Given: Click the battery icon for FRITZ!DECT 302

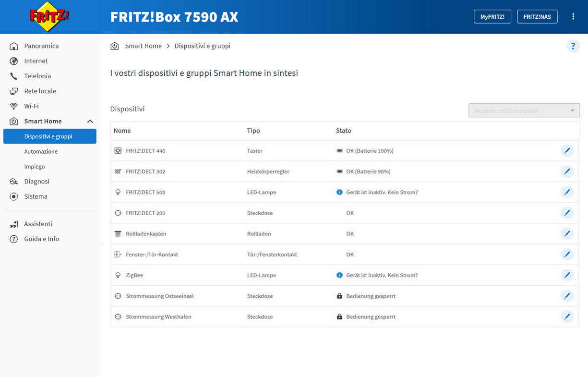Looking at the screenshot, I should click(340, 171).
